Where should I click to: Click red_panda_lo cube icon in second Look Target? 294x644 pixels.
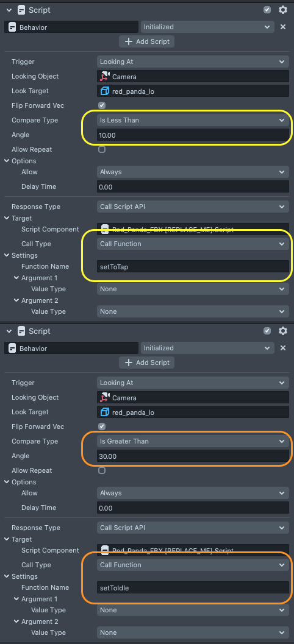[104, 412]
